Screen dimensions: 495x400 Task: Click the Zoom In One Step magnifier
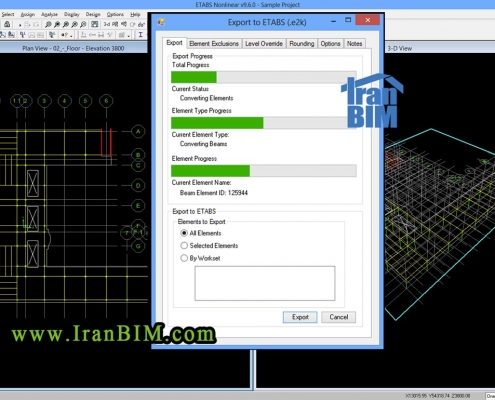click(74, 24)
